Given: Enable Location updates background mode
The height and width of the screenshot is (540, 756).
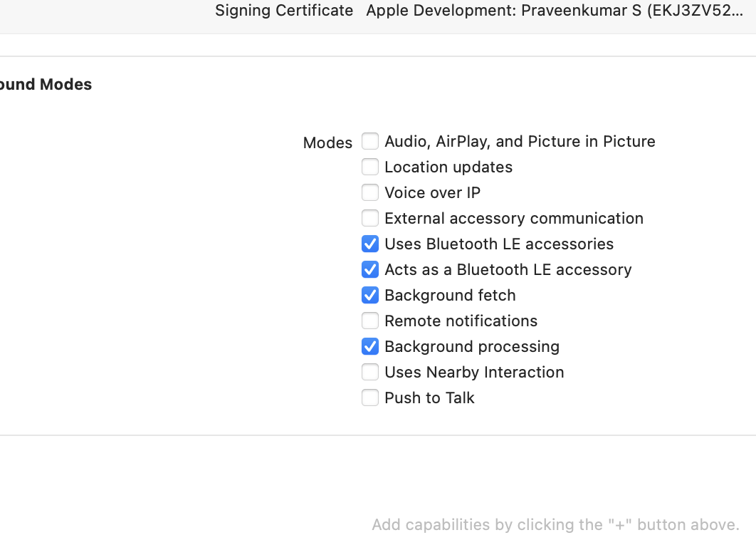Looking at the screenshot, I should click(370, 167).
